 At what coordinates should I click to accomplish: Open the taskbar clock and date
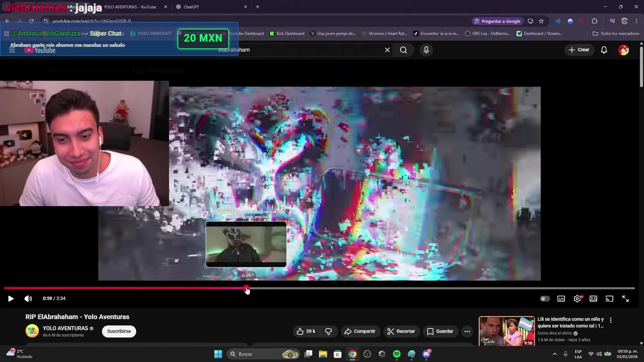tap(627, 354)
